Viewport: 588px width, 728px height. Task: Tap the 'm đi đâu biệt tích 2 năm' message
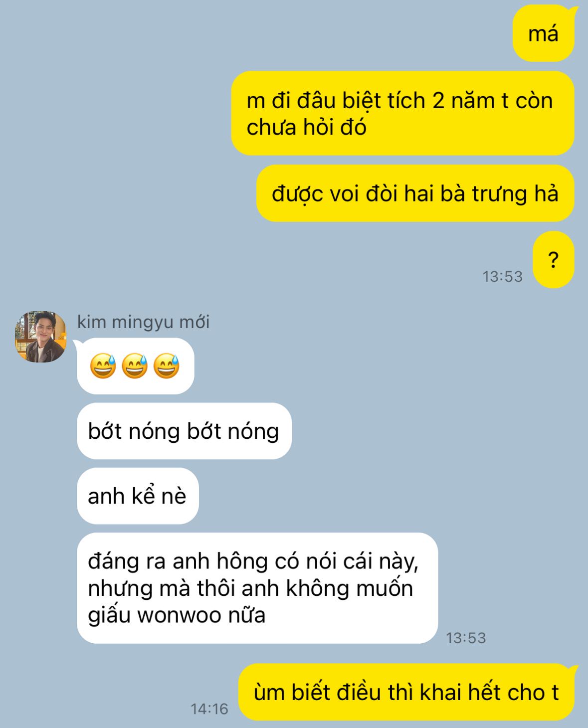402,113
